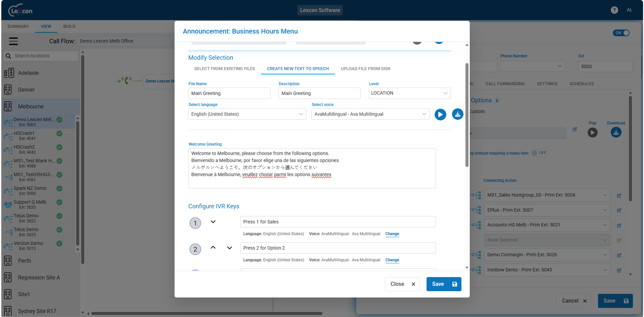Open the Level dropdown set to LOCATION
644x317 pixels.
coord(410,93)
